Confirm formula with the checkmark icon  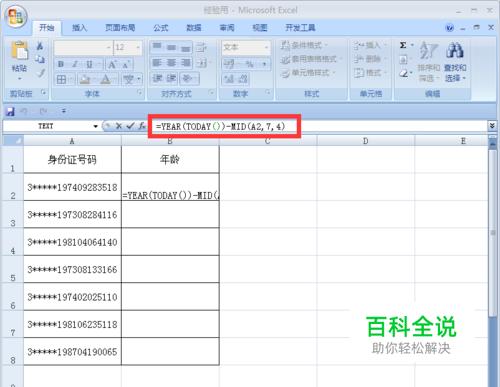130,126
